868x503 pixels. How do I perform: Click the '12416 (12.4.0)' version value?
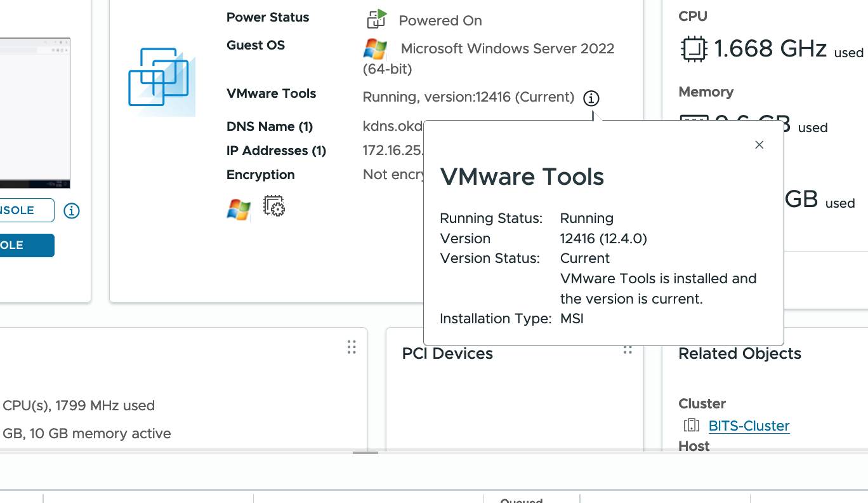coord(603,238)
